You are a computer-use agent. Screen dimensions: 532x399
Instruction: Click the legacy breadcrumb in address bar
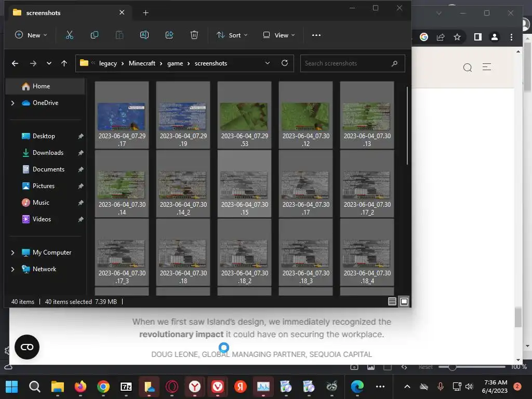[108, 63]
